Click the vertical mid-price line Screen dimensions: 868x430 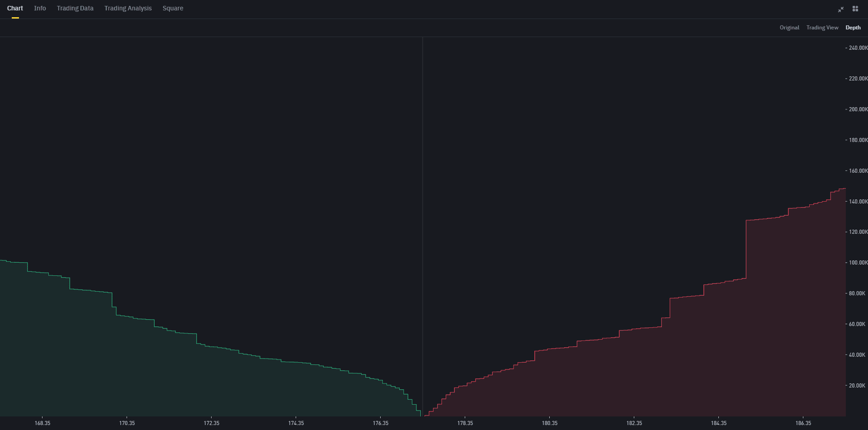(x=423, y=226)
